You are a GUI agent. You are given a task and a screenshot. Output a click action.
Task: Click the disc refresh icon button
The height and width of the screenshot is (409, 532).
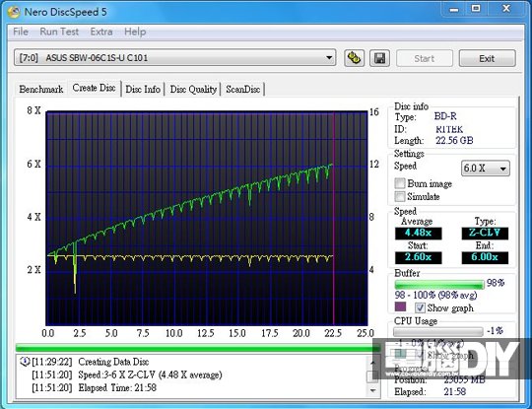[355, 58]
